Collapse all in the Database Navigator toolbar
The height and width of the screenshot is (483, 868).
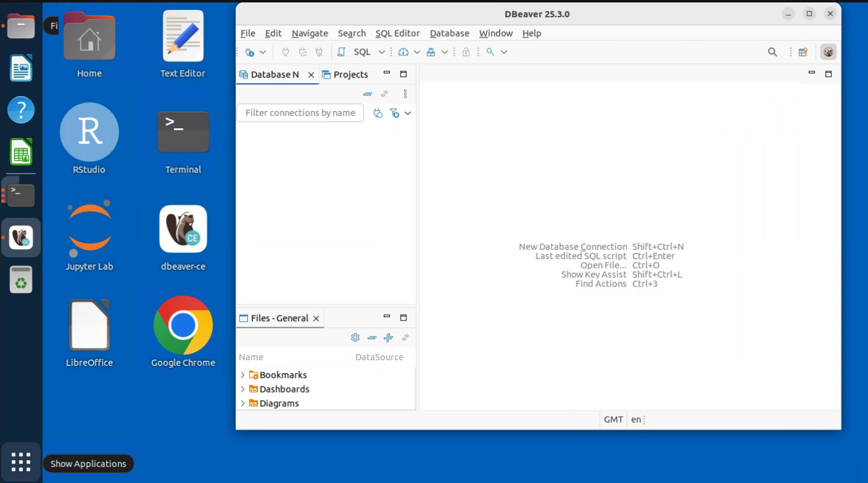click(368, 94)
